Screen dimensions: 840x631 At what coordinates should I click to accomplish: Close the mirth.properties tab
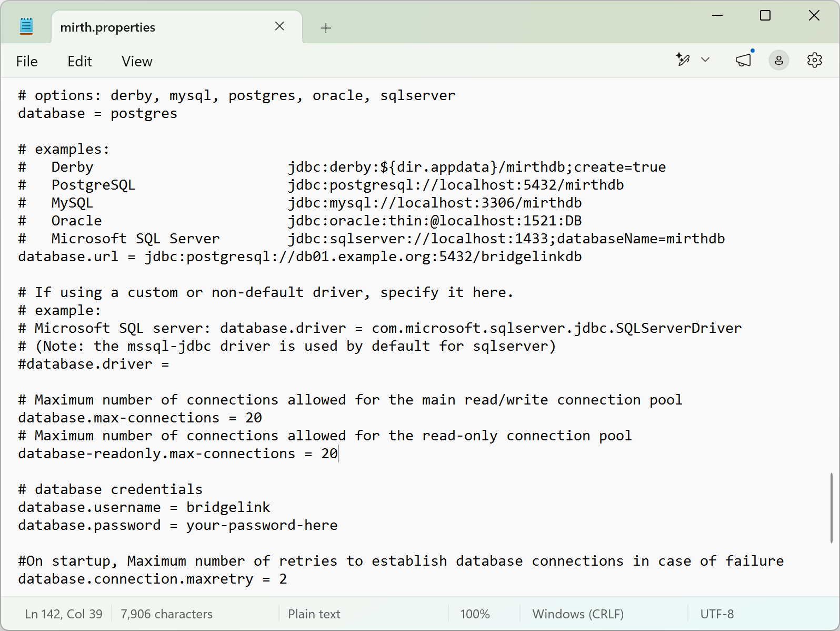(x=279, y=26)
